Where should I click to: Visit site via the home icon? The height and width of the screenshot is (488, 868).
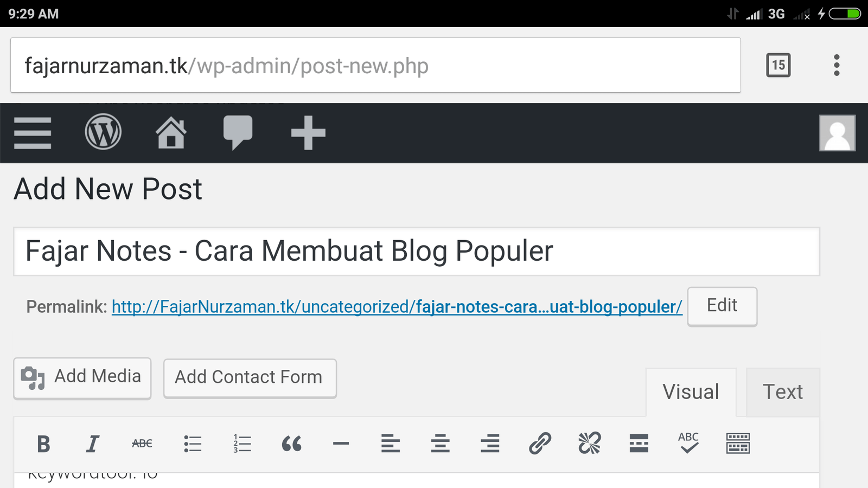[171, 132]
